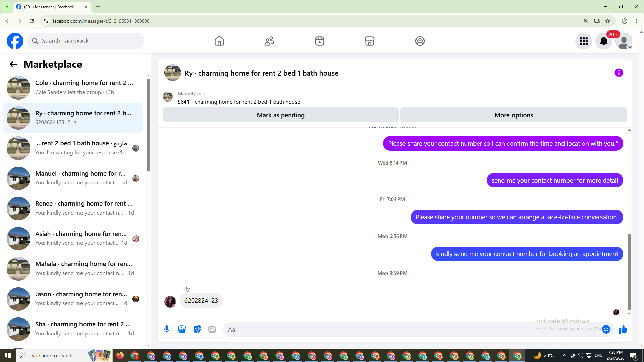Open conversation info icon
The height and width of the screenshot is (362, 644).
coord(619,73)
